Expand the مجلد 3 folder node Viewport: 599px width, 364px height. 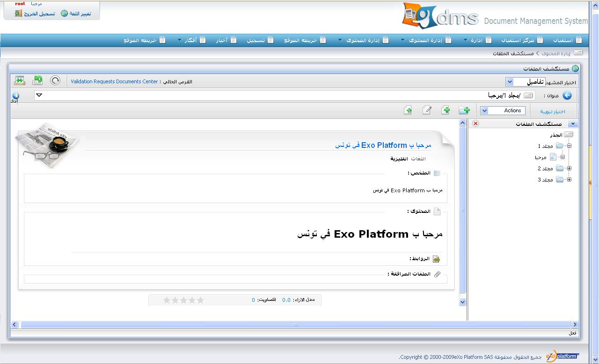[x=569, y=180]
